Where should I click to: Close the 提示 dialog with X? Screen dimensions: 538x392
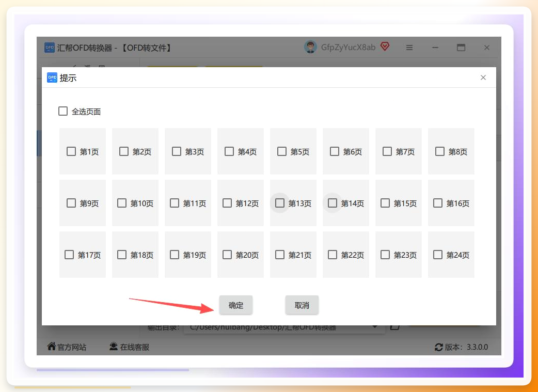point(483,77)
